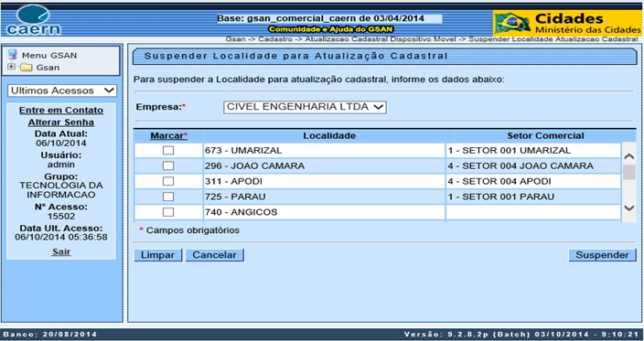Click the Banco: 20/08/2014 status text
The width and height of the screenshot is (644, 341).
point(50,334)
